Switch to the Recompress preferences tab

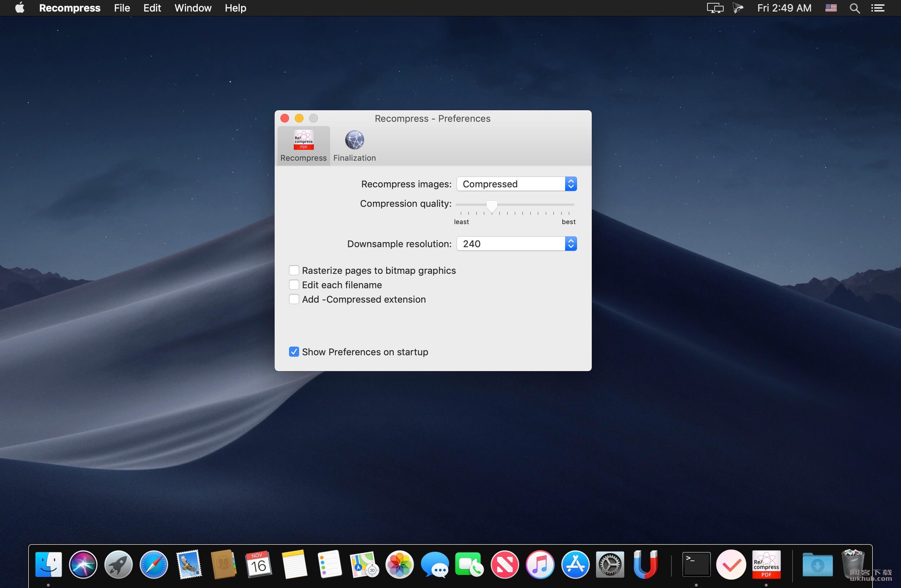click(x=303, y=146)
